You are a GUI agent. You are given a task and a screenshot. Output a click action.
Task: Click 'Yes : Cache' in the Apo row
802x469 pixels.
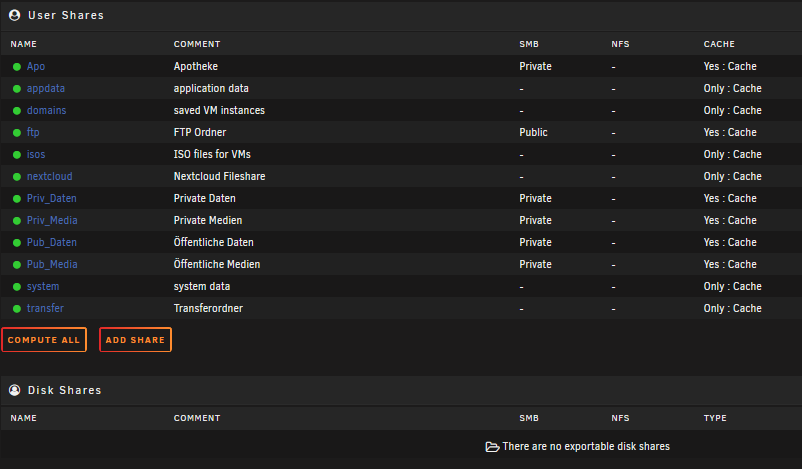[x=730, y=66]
